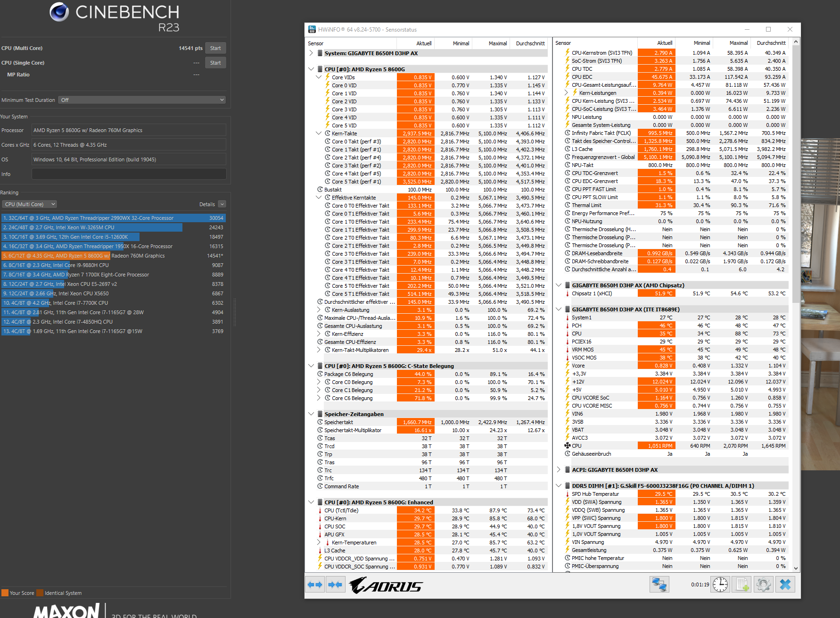This screenshot has height=618, width=840.
Task: Click the HWiNFO title bar app icon
Action: [312, 29]
